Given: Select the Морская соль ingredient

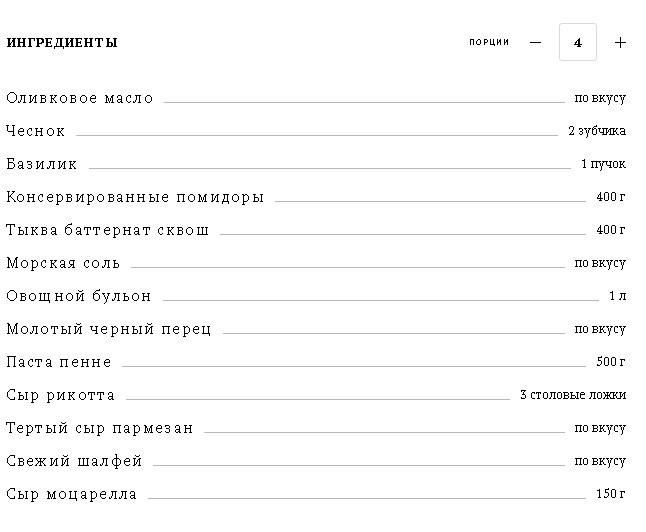Looking at the screenshot, I should point(63,263).
